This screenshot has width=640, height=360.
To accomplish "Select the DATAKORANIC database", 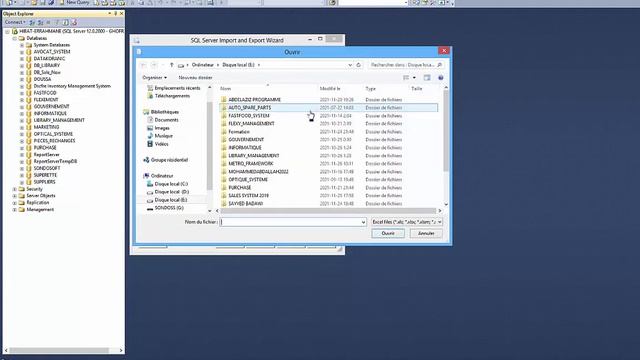I will [x=49, y=59].
